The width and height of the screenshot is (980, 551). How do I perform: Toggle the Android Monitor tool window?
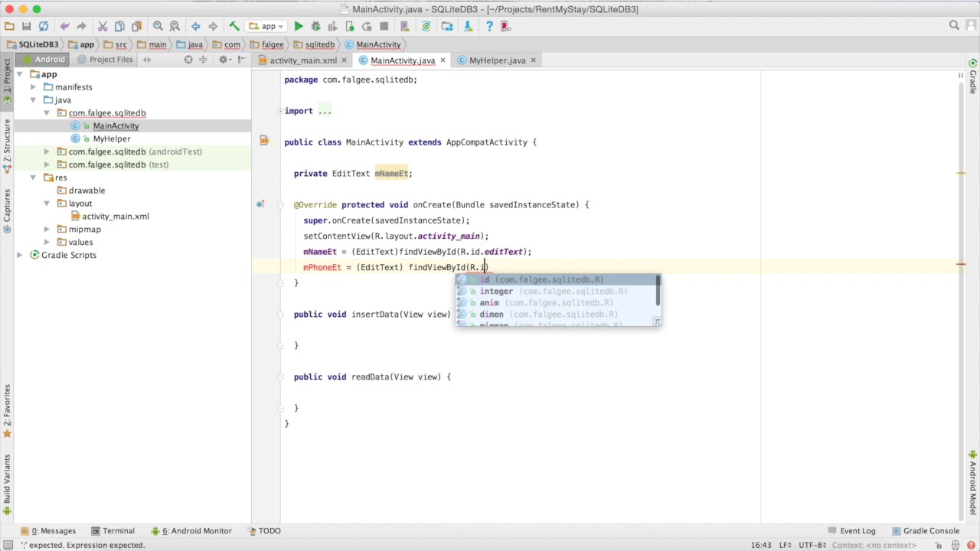(x=192, y=530)
